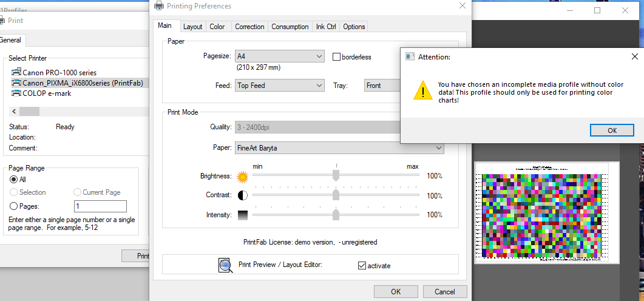
Task: Switch to the Color tab
Action: 217,27
